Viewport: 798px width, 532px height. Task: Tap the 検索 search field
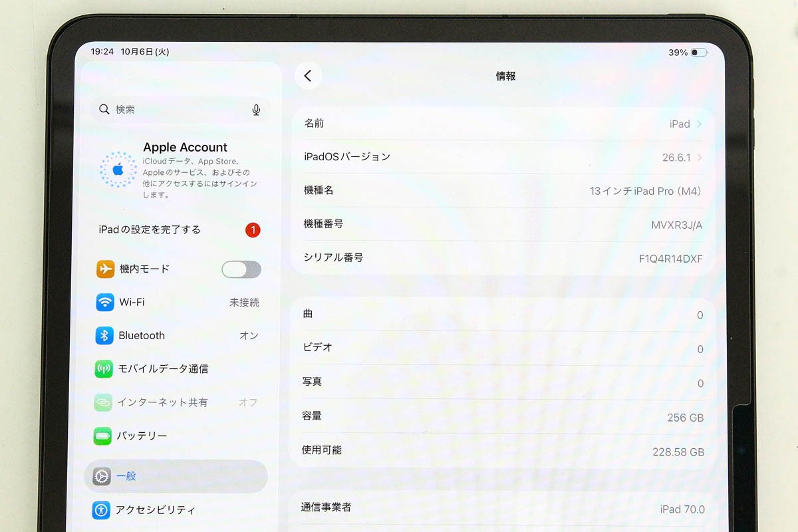coord(180,110)
